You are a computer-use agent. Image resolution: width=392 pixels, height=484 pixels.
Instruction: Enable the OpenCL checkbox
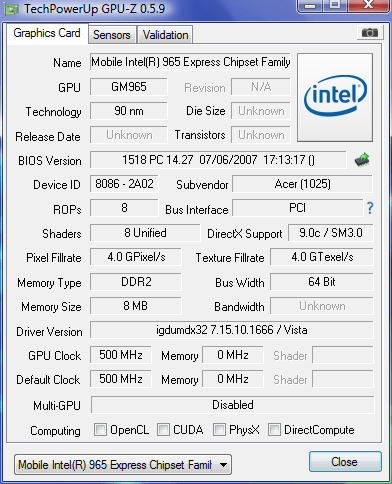(100, 429)
